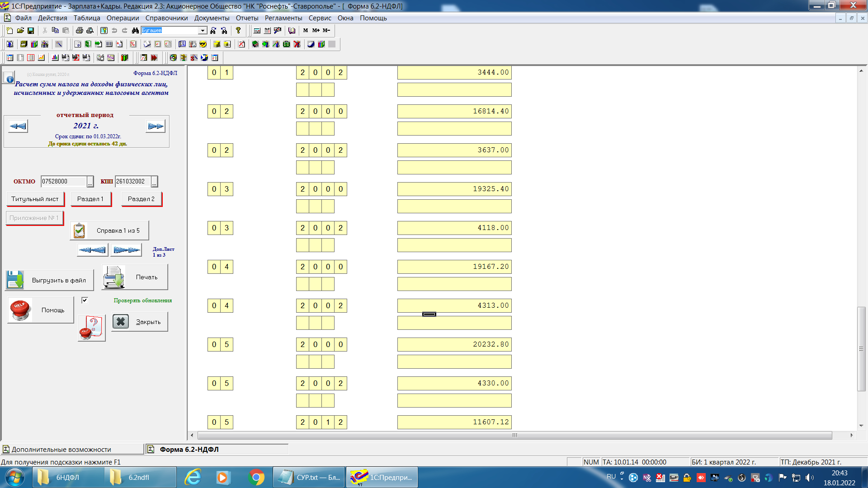
Task: Open the Отчеты menu
Action: 247,18
